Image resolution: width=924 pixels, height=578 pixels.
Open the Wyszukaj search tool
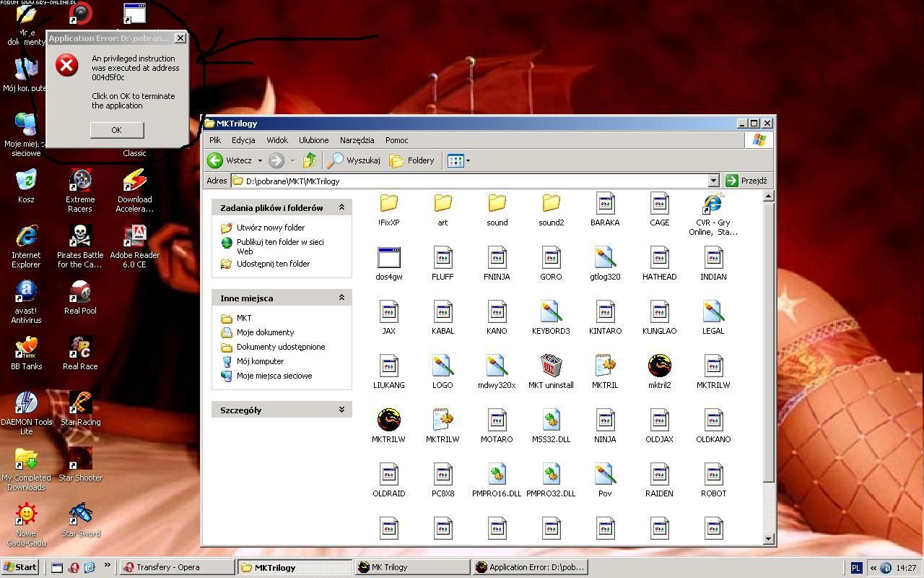[x=354, y=160]
